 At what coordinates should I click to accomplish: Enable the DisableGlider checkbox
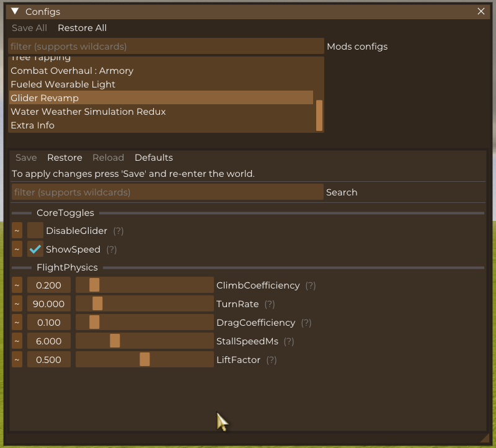point(35,231)
